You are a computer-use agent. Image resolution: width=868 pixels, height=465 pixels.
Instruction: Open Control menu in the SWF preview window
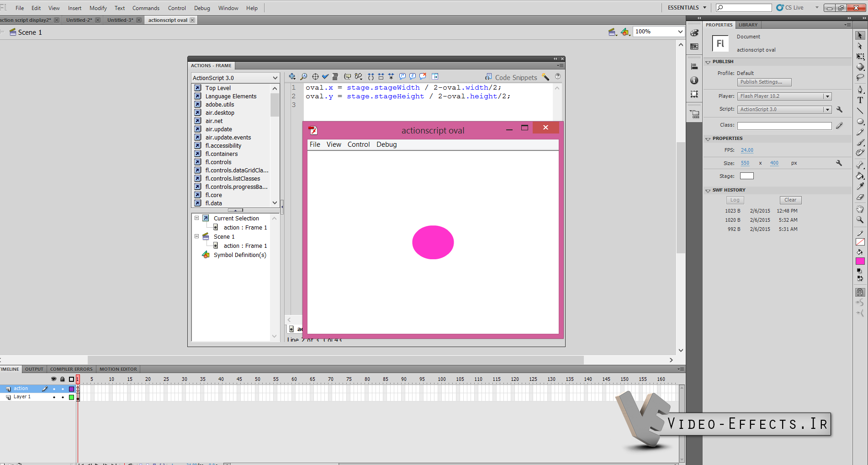point(359,144)
